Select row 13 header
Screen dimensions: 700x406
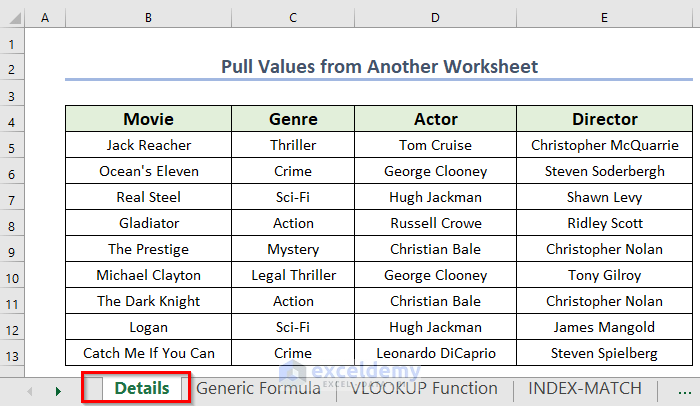tap(12, 353)
